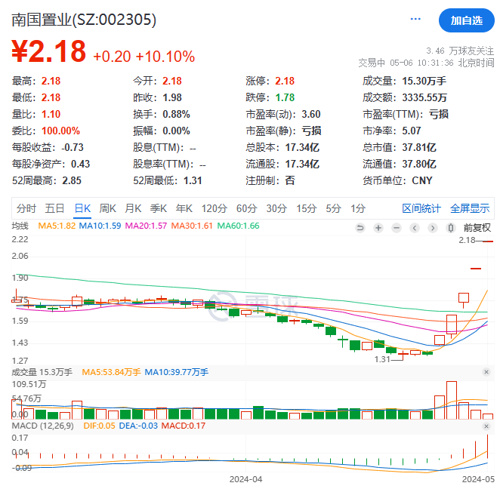Select the 月K monthly chart tab
This screenshot has height=489, width=500.
pyautogui.click(x=133, y=209)
